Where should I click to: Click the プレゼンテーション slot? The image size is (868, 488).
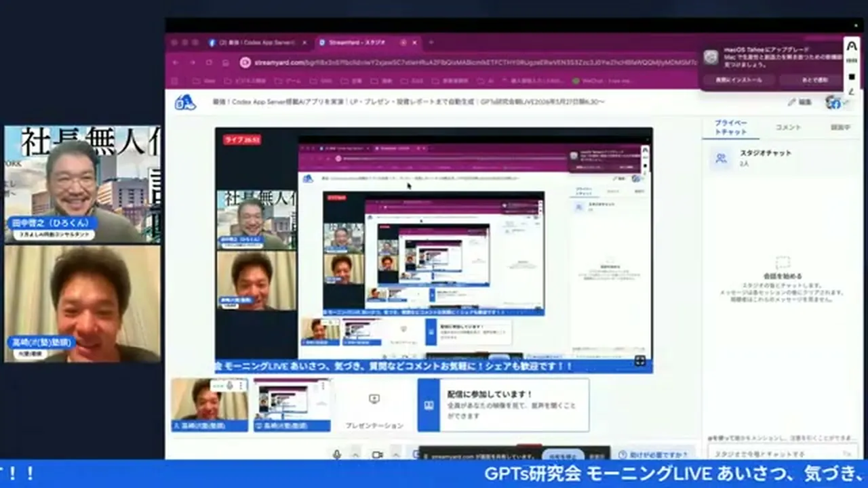374,405
